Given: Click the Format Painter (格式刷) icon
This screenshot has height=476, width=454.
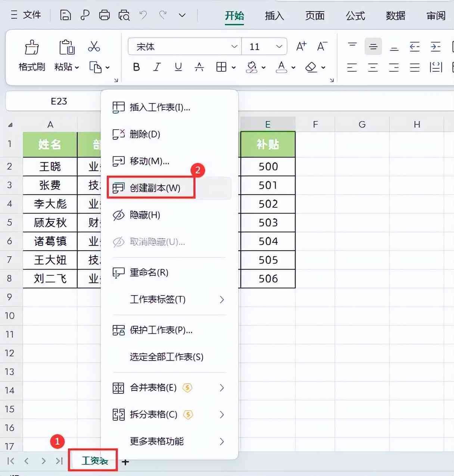Looking at the screenshot, I should coord(32,48).
